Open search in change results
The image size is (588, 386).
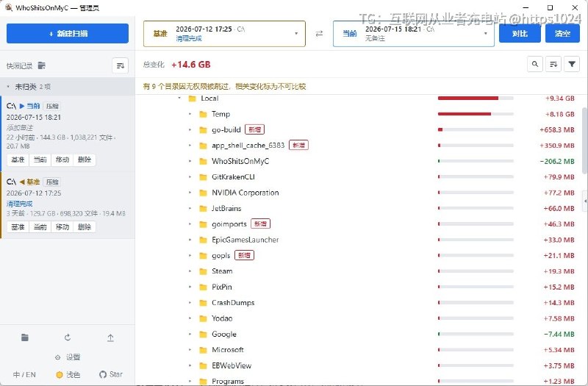[535, 64]
